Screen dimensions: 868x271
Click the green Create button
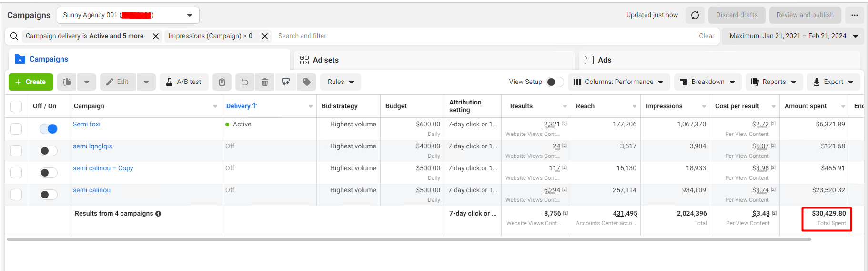click(x=30, y=82)
